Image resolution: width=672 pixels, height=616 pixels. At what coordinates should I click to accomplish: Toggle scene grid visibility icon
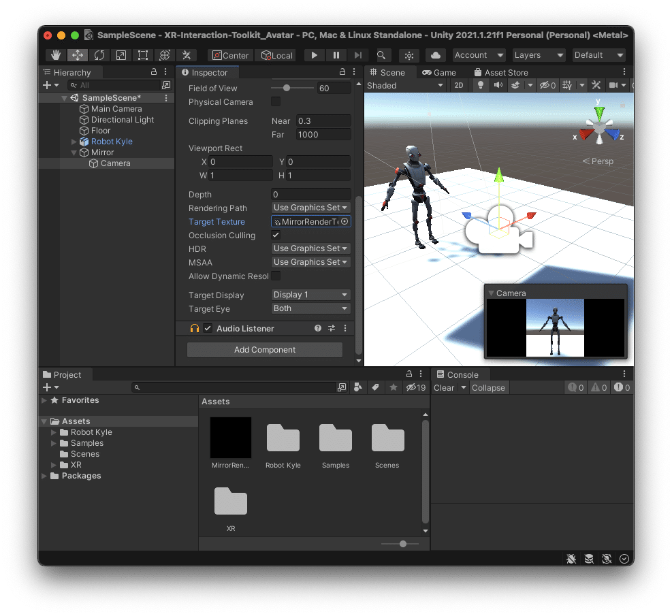click(x=567, y=85)
